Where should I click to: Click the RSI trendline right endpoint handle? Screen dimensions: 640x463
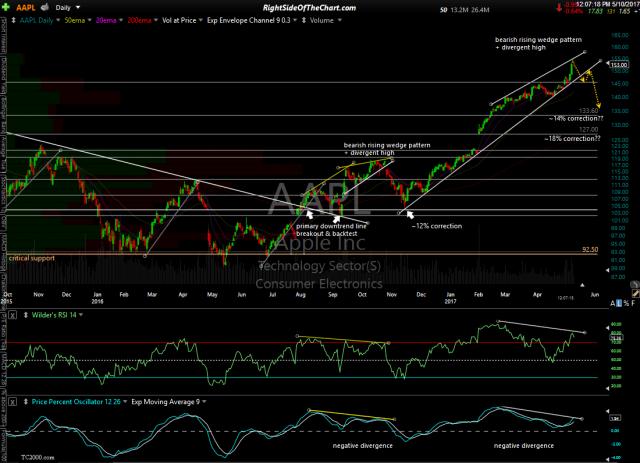[x=585, y=333]
